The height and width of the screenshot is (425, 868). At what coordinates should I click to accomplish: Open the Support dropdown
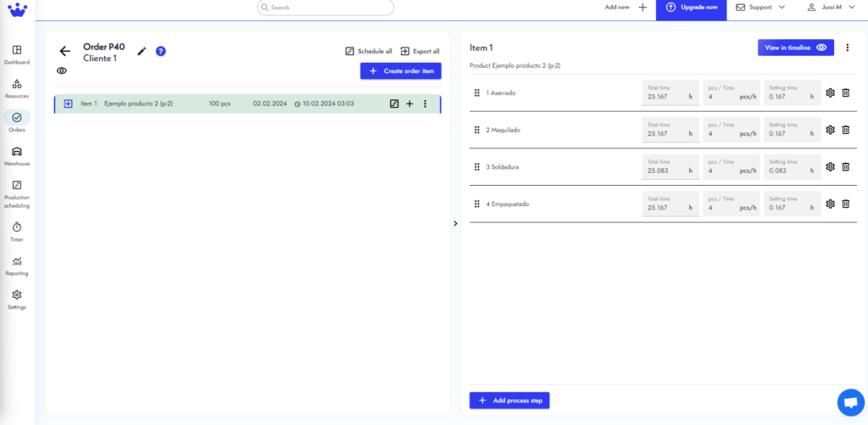pos(760,7)
